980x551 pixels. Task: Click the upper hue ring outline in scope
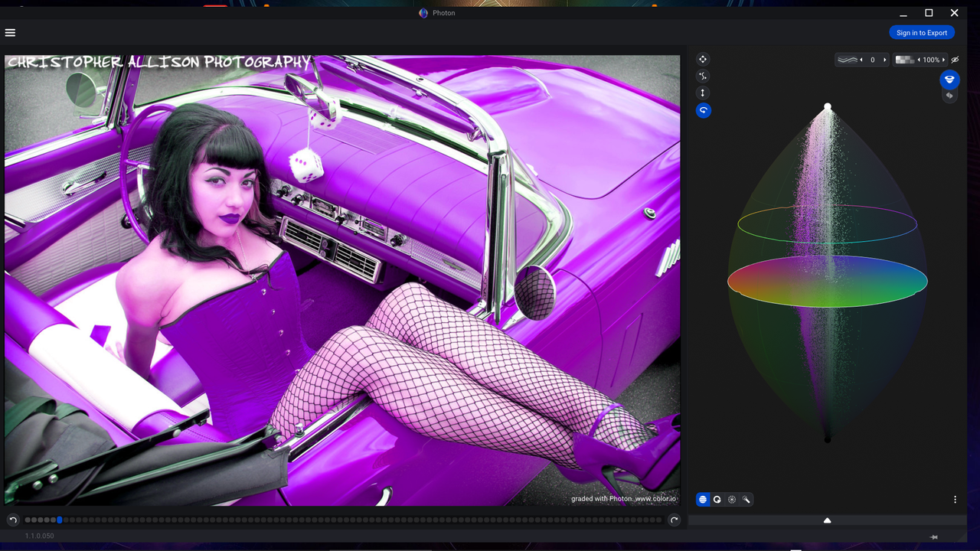coord(828,223)
